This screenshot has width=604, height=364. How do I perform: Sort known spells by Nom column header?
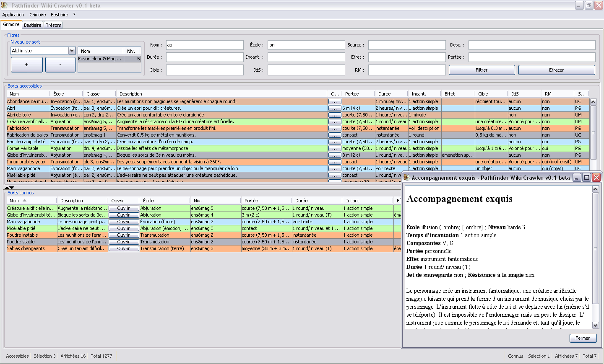(x=15, y=201)
